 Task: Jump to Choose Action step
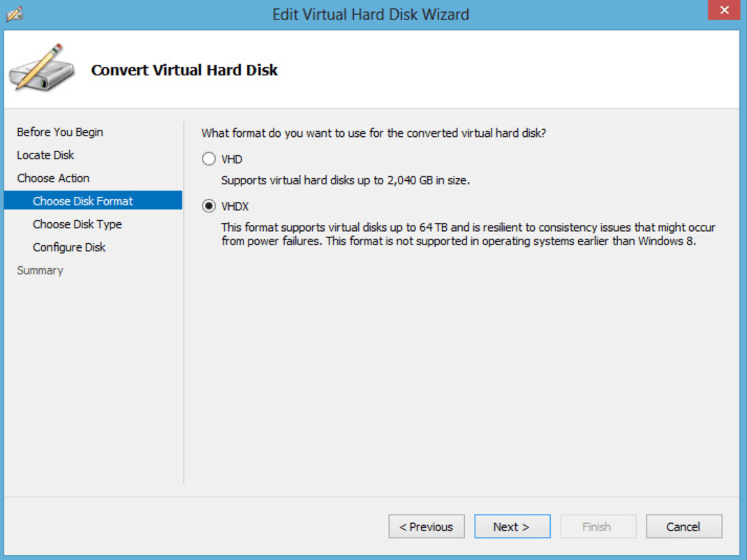click(x=53, y=178)
